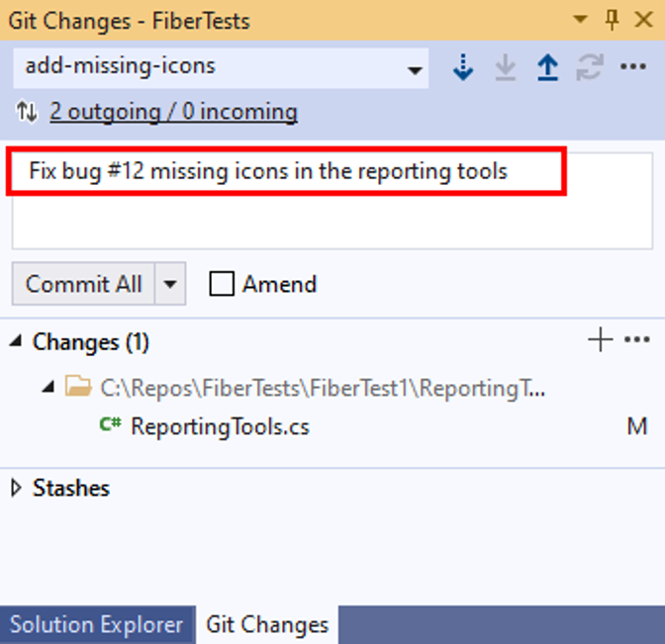Viewport: 665px width, 644px height.
Task: Enable the Amend checkbox
Action: click(223, 285)
